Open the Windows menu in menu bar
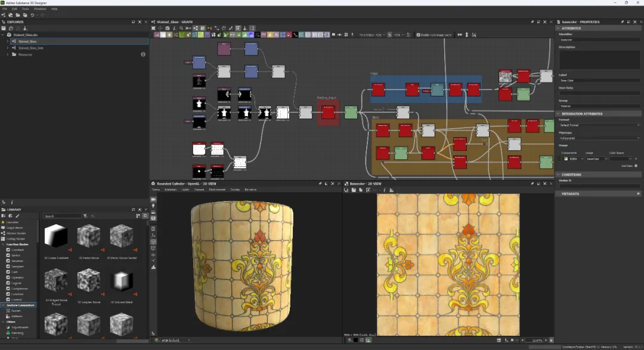 click(40, 8)
